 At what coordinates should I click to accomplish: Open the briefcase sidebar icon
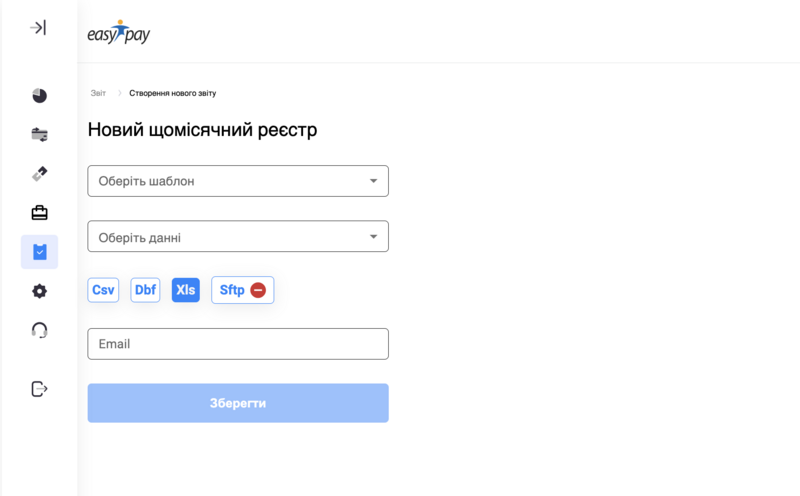point(39,212)
